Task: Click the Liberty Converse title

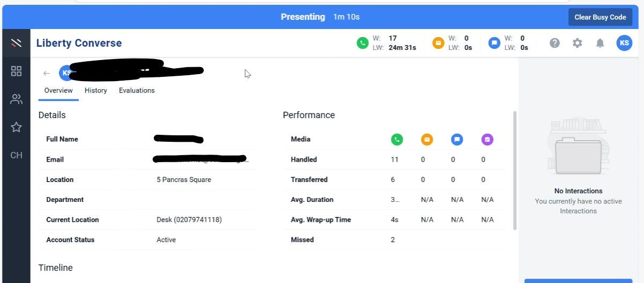Action: [x=79, y=43]
